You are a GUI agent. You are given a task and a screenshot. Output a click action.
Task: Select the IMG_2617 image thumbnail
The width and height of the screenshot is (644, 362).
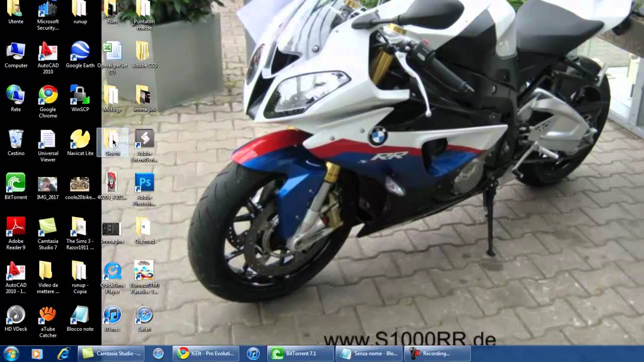(48, 185)
